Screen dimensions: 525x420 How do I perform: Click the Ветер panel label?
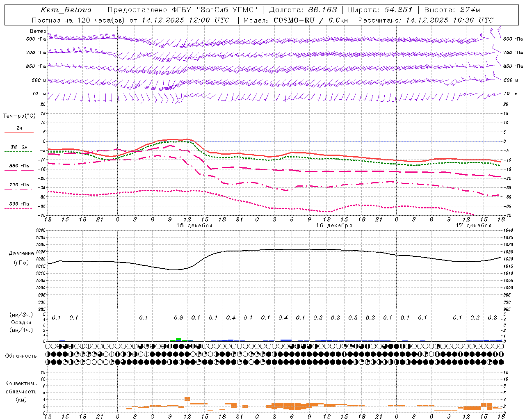[x=38, y=31]
